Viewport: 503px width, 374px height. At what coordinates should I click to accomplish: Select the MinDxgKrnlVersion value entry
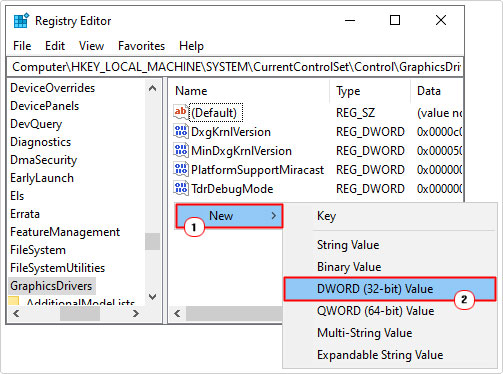(x=241, y=151)
